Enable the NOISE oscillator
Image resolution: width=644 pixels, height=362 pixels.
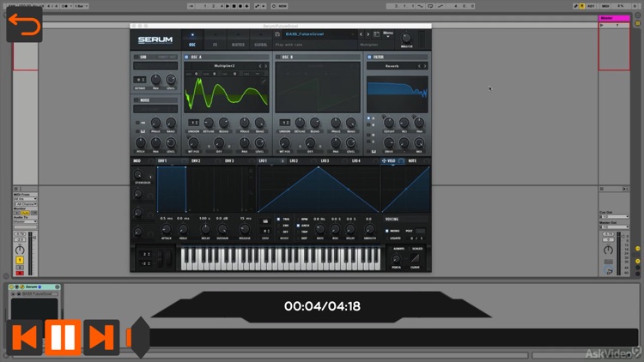click(x=137, y=100)
